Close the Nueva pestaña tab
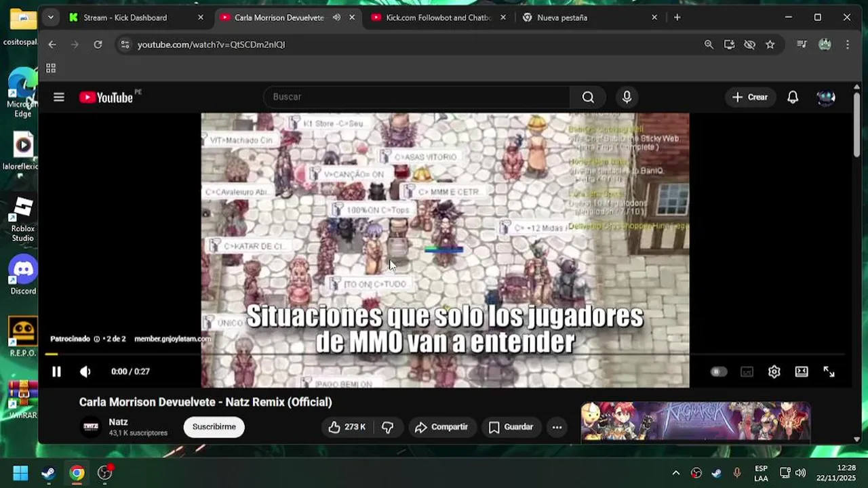The width and height of the screenshot is (868, 488). [x=654, y=18]
